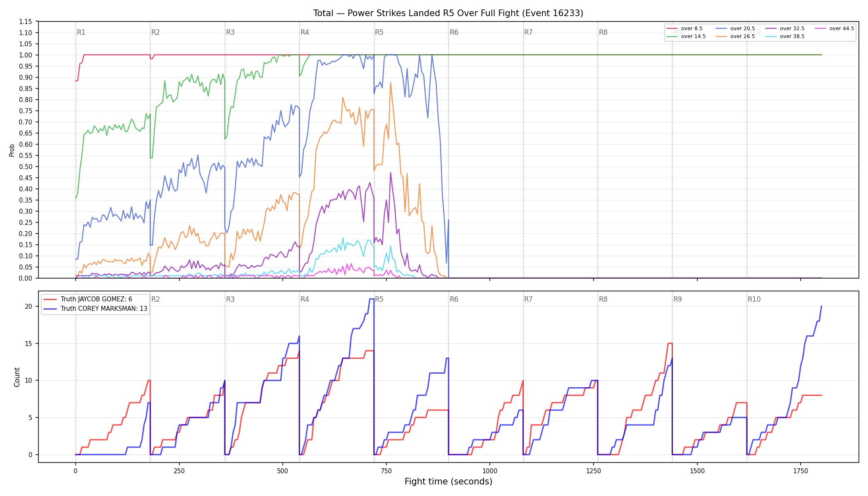Image resolution: width=868 pixels, height=496 pixels.
Task: Select the 'over 20.5' legend entry
Action: click(735, 29)
